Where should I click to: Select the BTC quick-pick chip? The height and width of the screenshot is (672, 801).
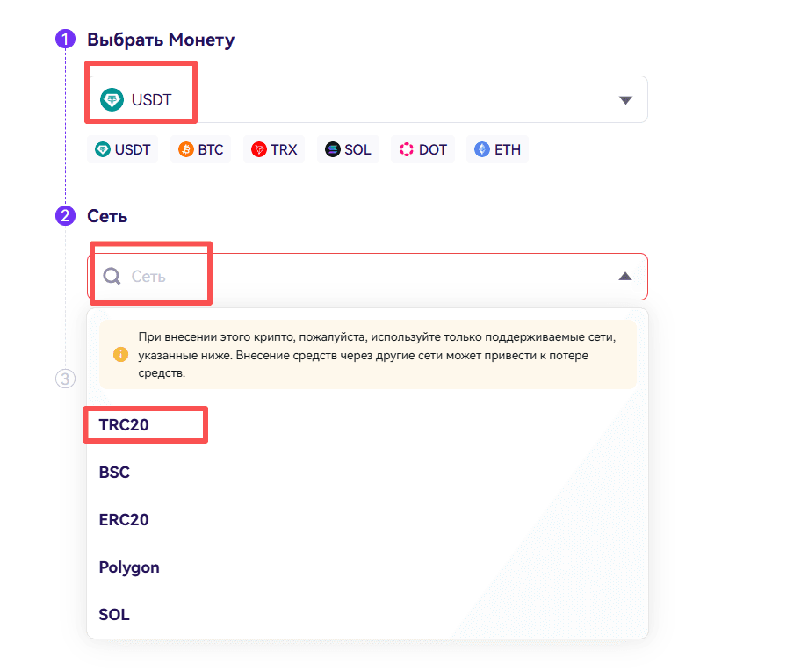(x=201, y=149)
